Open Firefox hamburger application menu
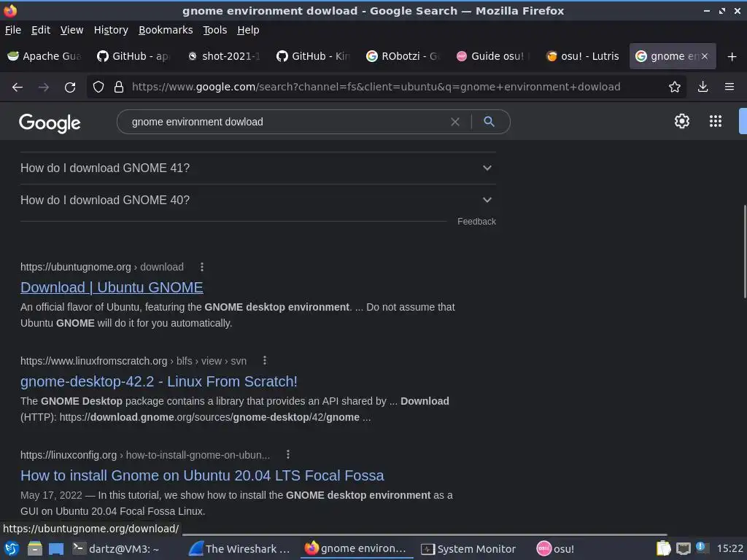Image resolution: width=747 pixels, height=560 pixels. (729, 87)
